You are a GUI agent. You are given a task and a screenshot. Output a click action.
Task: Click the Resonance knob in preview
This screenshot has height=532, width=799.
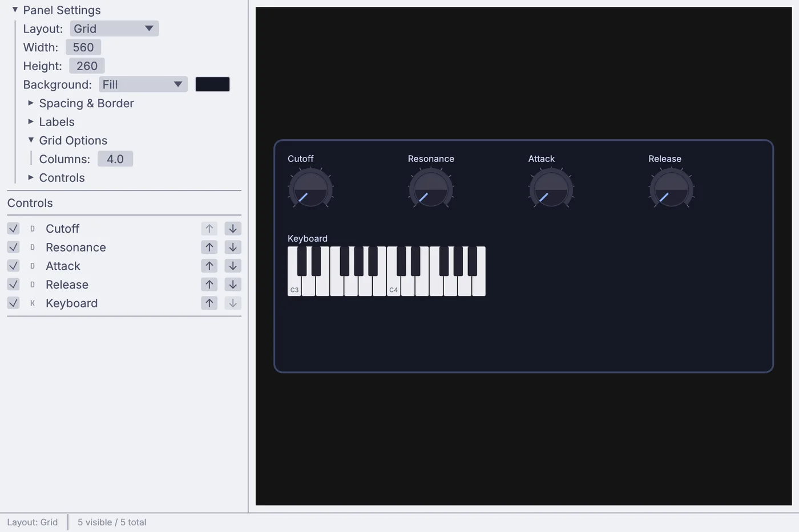coord(431,189)
